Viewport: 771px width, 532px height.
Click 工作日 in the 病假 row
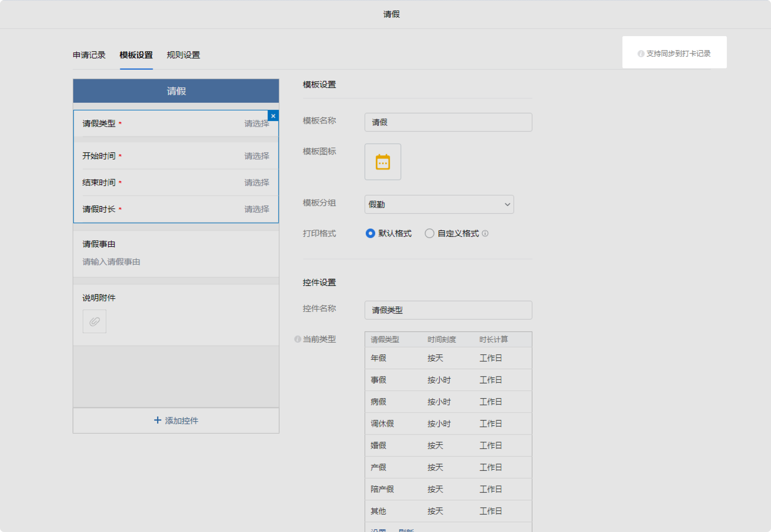tap(491, 402)
